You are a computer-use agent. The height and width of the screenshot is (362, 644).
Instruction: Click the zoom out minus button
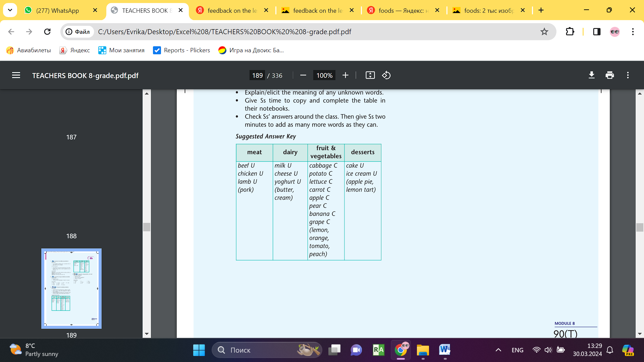pyautogui.click(x=303, y=75)
